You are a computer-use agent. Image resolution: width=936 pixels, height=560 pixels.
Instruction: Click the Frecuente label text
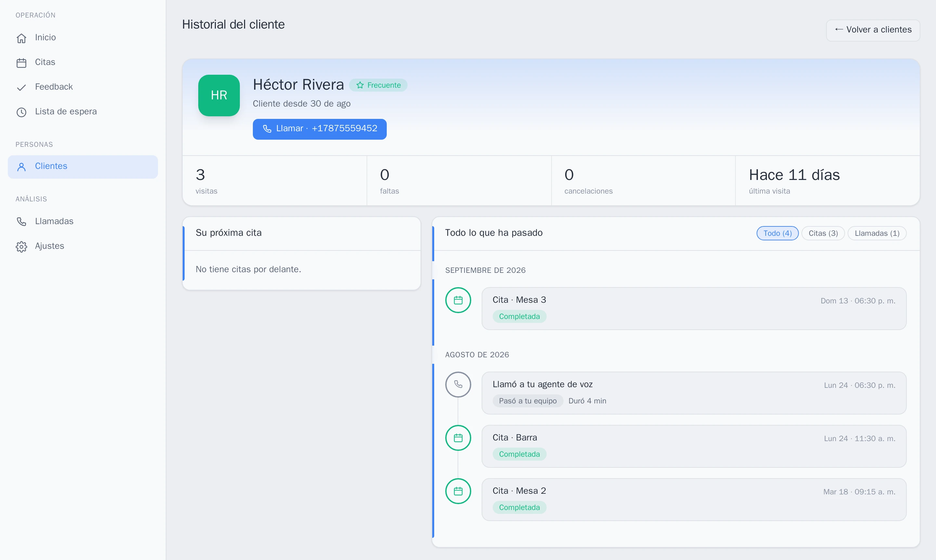[384, 85]
